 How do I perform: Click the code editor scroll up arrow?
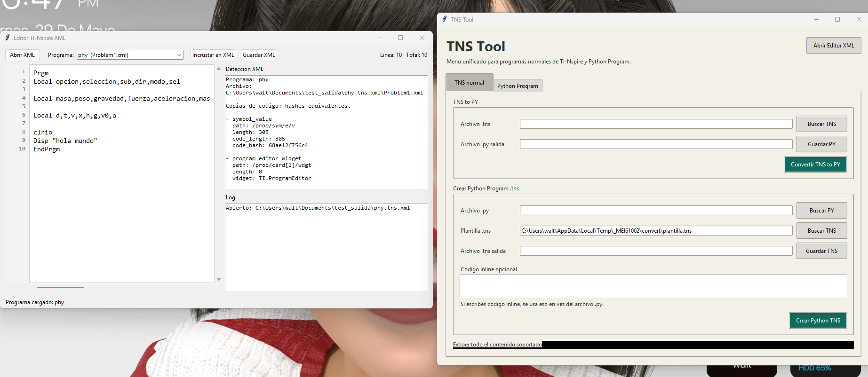pos(219,69)
